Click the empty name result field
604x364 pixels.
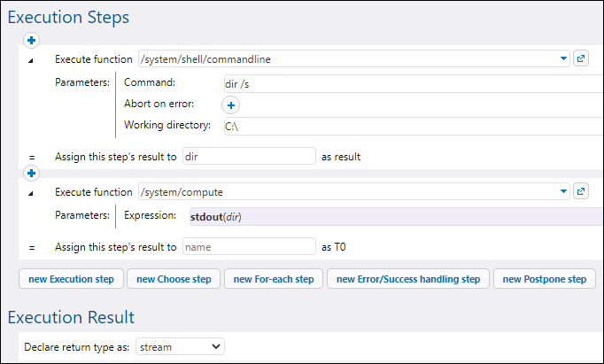click(248, 245)
